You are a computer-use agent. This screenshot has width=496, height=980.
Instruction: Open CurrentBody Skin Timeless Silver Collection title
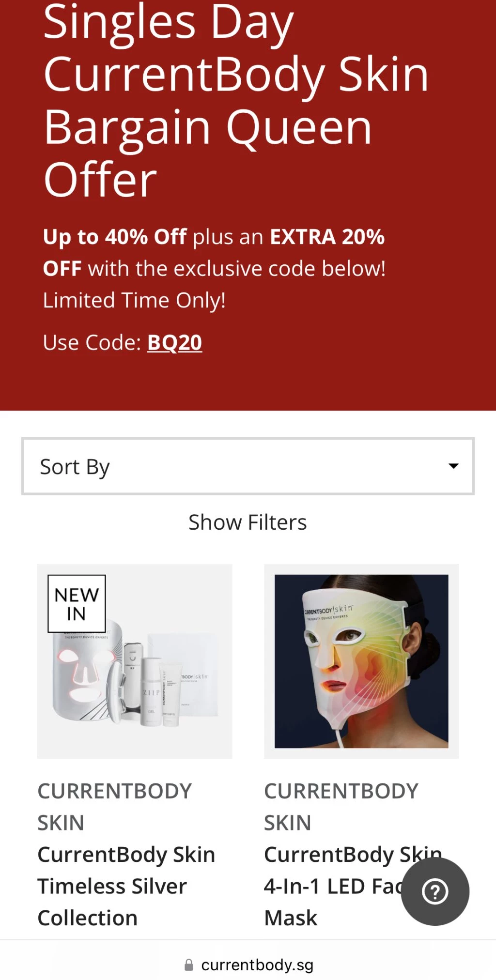tap(126, 886)
